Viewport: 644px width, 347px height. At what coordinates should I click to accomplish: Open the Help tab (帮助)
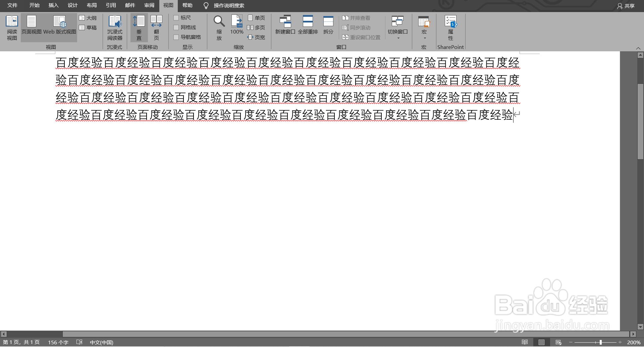pyautogui.click(x=187, y=5)
